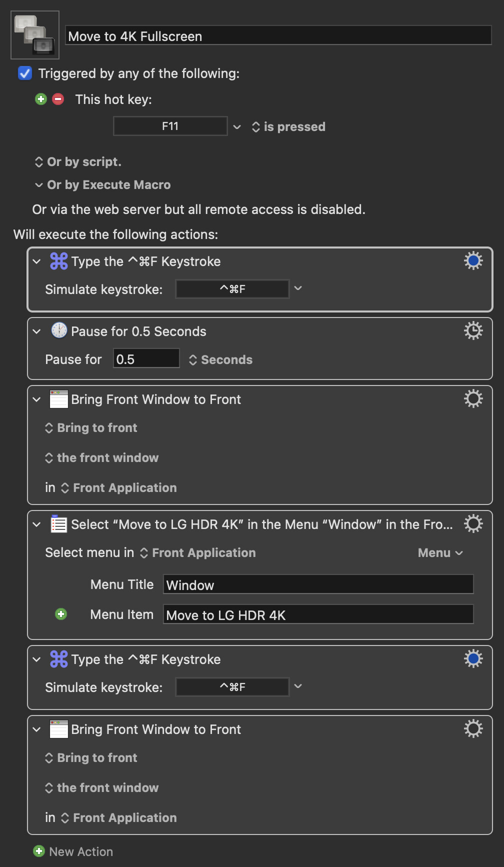Click the red remove trigger button
This screenshot has height=867, width=504.
(x=58, y=99)
